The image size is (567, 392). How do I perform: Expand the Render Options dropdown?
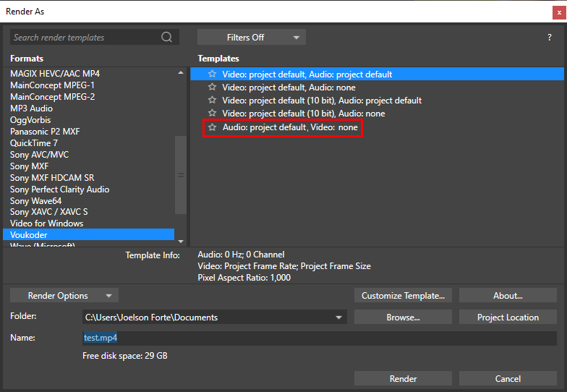coord(64,295)
